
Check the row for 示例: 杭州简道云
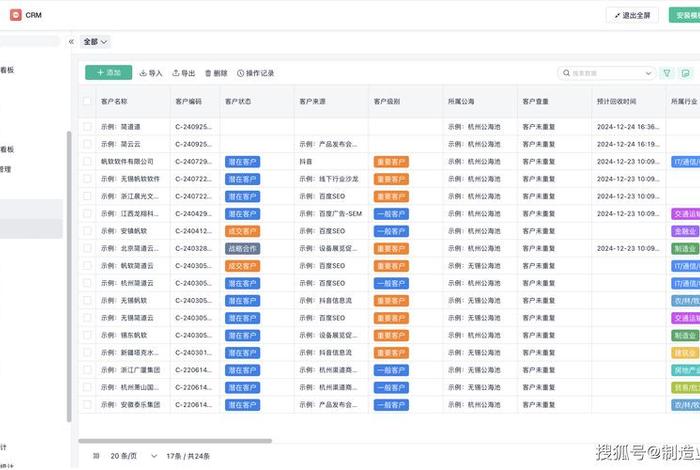[87, 283]
